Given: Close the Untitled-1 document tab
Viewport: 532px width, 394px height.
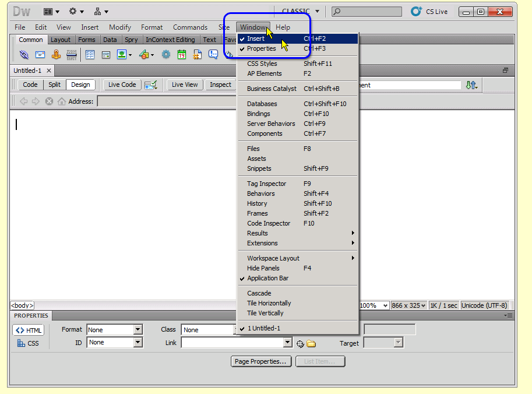Looking at the screenshot, I should [x=49, y=71].
